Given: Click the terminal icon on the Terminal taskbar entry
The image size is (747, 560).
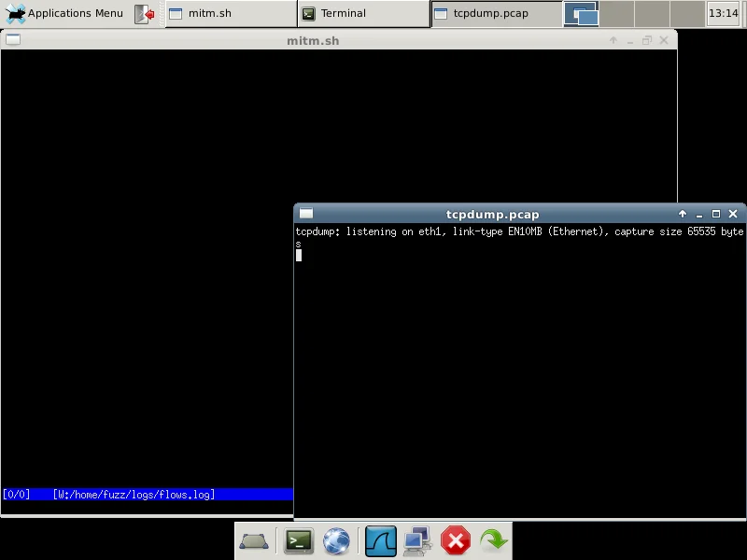Looking at the screenshot, I should pos(308,13).
